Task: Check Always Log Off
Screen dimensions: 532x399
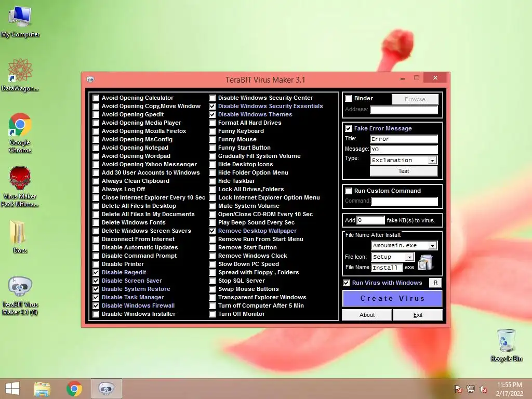Action: tap(96, 189)
